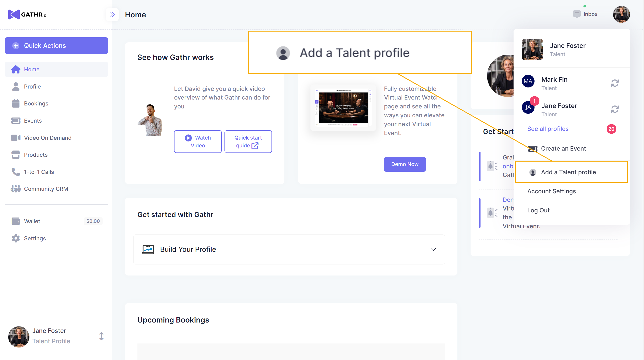This screenshot has height=360, width=644.
Task: Click the Virtual Event preview thumbnail
Action: tap(343, 108)
